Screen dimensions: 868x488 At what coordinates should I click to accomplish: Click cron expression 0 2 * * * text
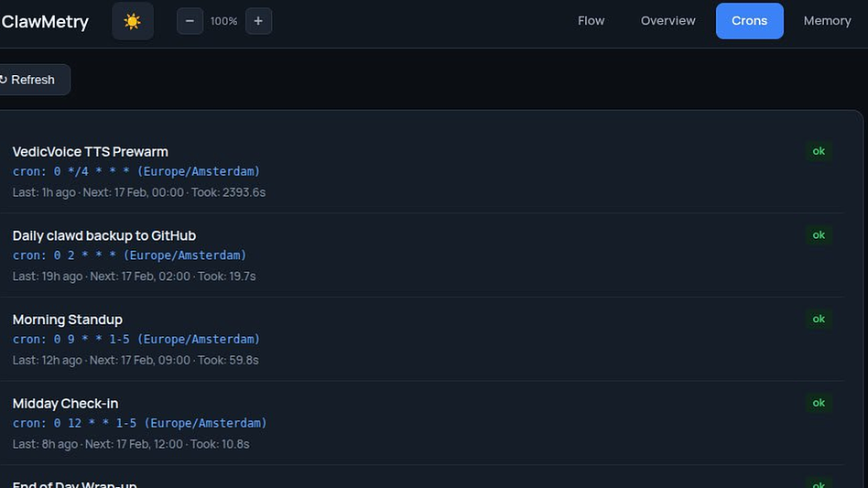click(129, 255)
